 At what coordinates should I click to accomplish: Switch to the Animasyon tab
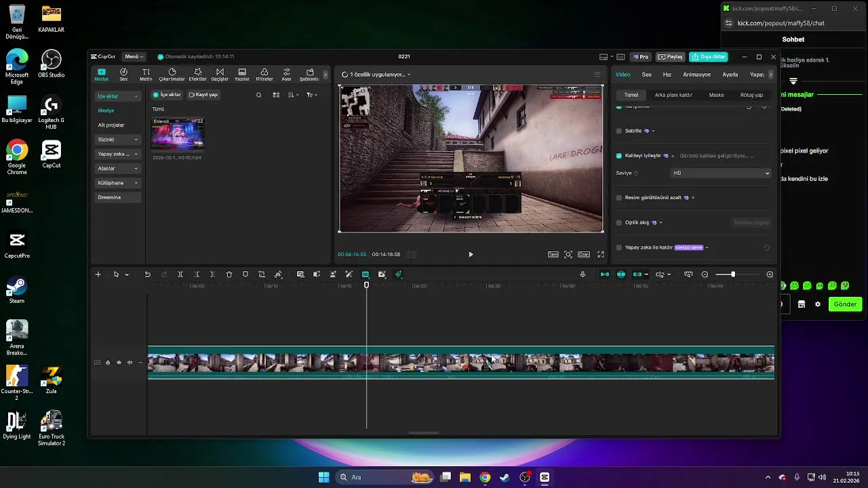coord(697,75)
